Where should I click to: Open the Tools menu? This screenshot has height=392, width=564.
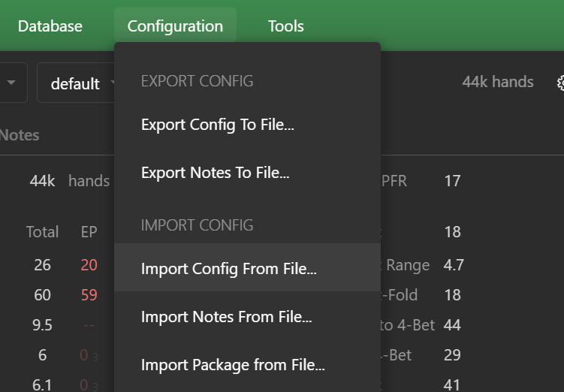(x=286, y=26)
